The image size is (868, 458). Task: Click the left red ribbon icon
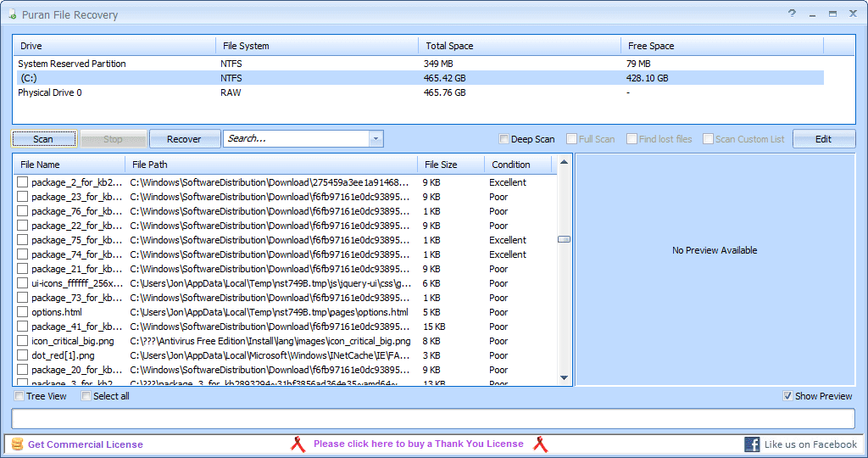point(298,444)
